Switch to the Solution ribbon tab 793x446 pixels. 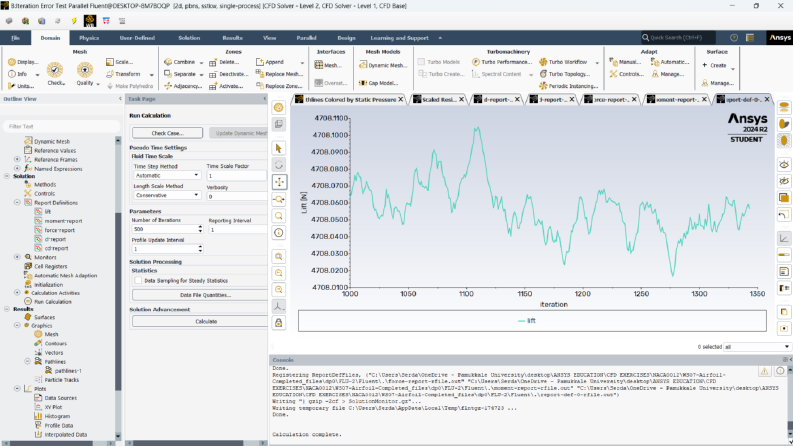click(x=189, y=38)
